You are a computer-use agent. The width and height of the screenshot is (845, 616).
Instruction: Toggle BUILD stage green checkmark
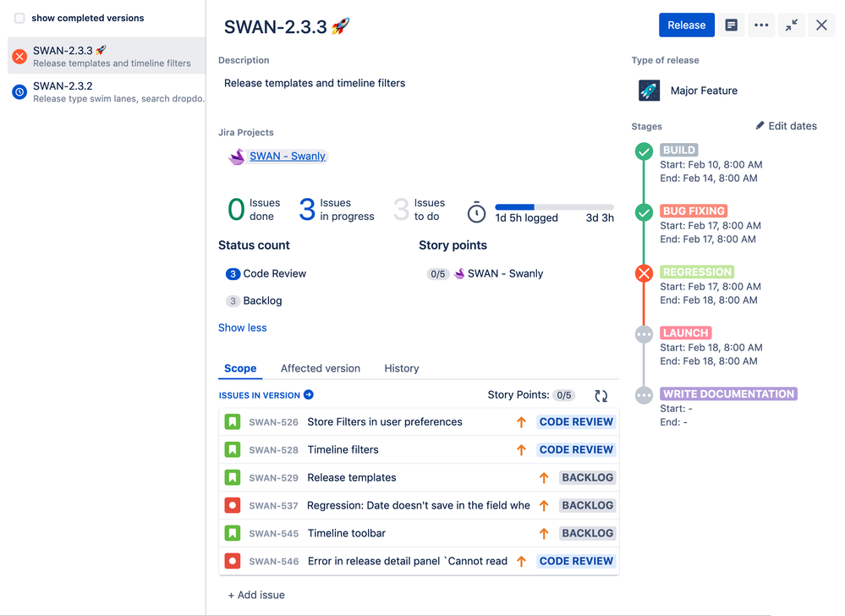(644, 151)
